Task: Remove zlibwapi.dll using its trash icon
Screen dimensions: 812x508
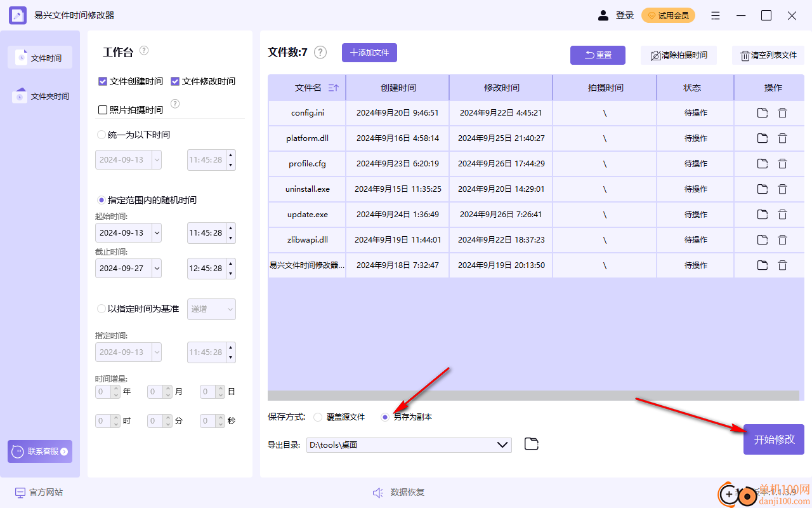Action: 782,240
